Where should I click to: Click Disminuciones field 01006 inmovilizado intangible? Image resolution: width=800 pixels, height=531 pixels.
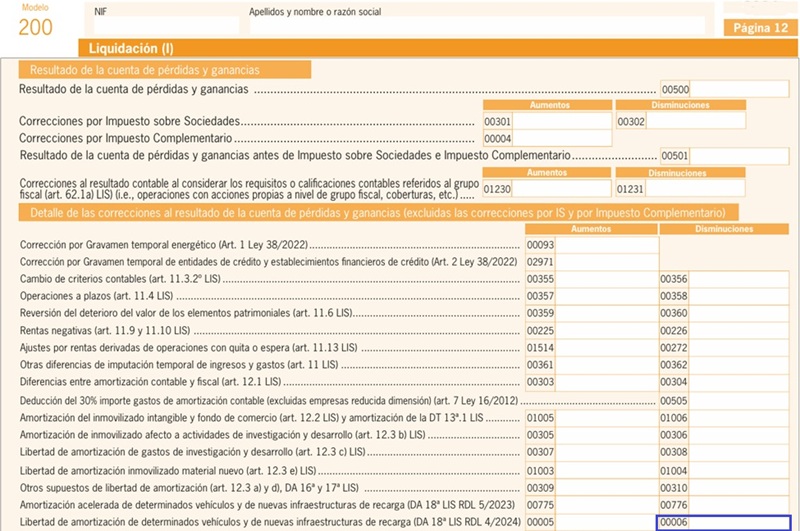[739, 418]
